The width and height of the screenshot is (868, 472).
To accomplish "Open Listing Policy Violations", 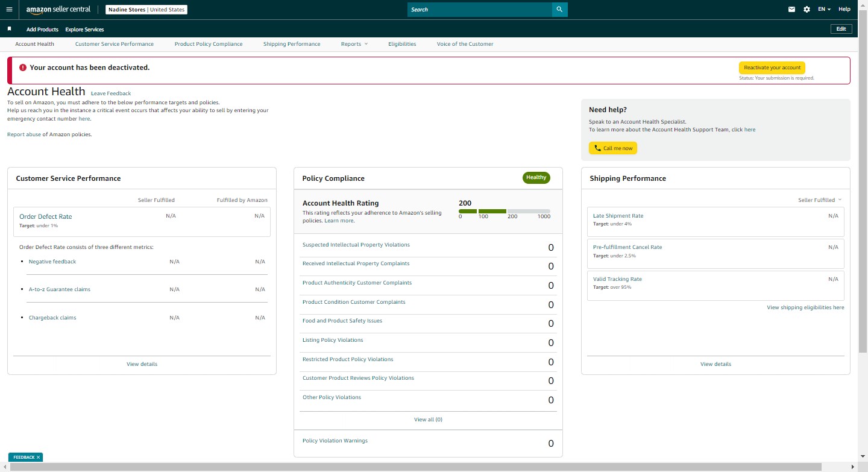I will click(333, 340).
